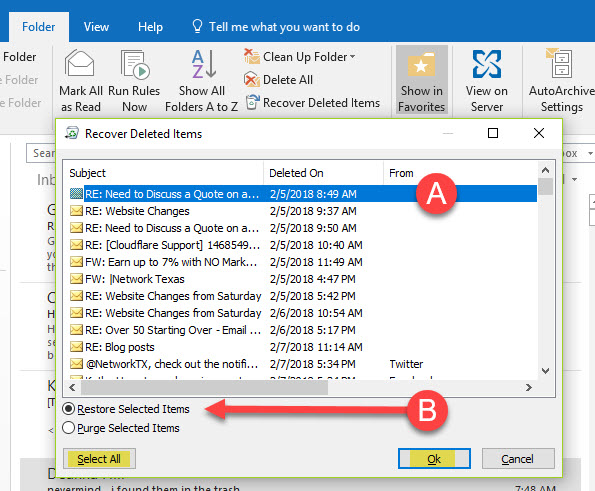Click the horizontal scrollbar thumb
Viewport: 595px width, 491px height.
(x=204, y=387)
